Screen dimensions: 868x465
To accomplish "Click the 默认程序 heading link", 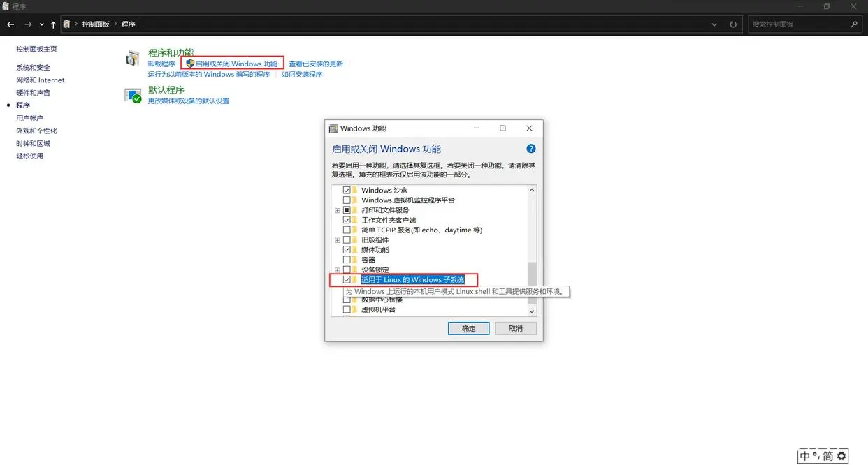I will tap(166, 89).
